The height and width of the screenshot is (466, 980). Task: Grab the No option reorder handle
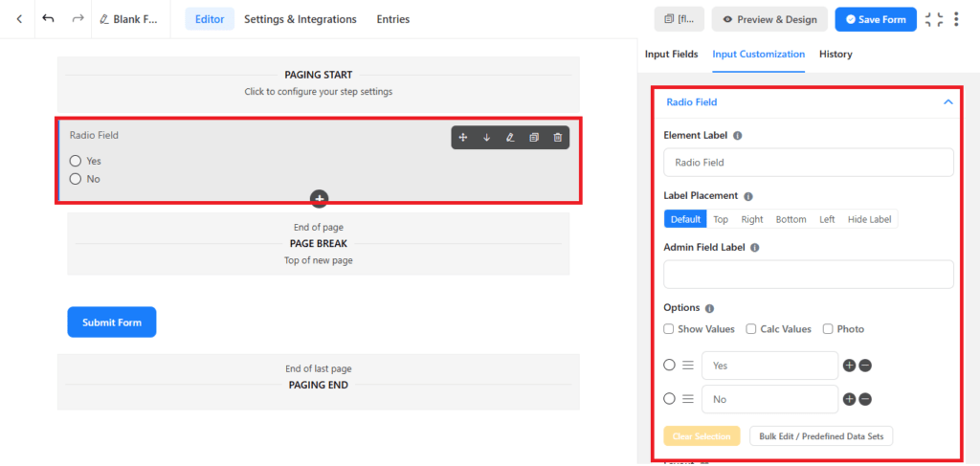(688, 398)
